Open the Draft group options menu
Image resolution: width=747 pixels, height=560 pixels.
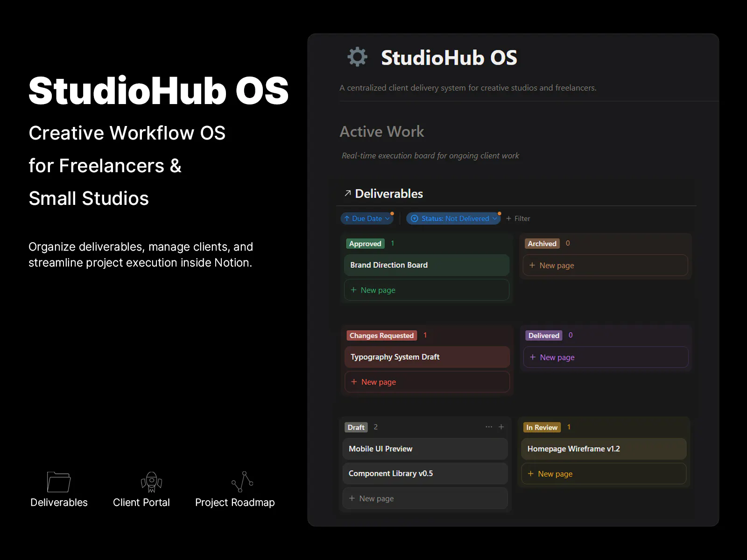489,427
